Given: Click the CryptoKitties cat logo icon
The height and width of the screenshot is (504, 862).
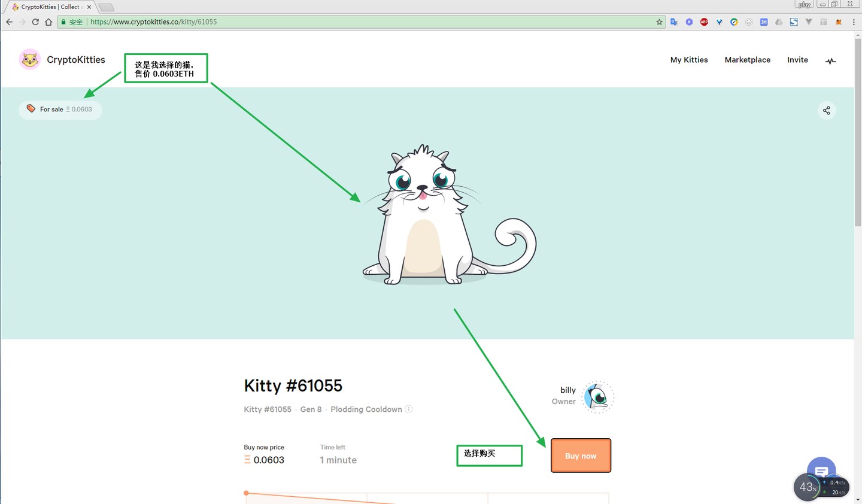Looking at the screenshot, I should tap(29, 59).
